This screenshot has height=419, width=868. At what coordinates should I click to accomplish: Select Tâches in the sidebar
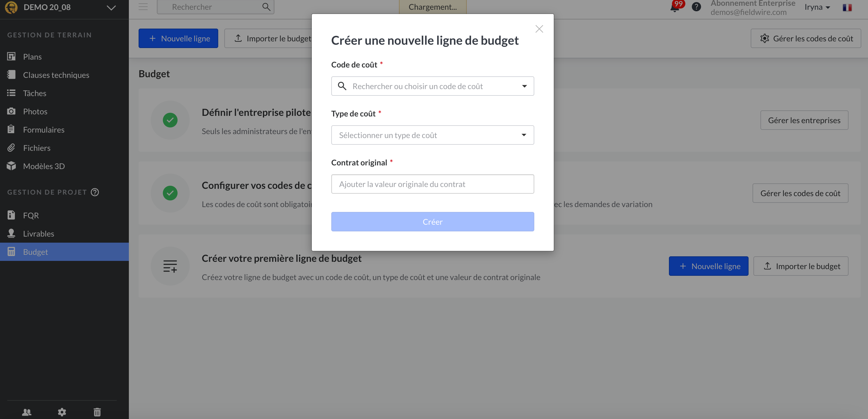tap(34, 93)
